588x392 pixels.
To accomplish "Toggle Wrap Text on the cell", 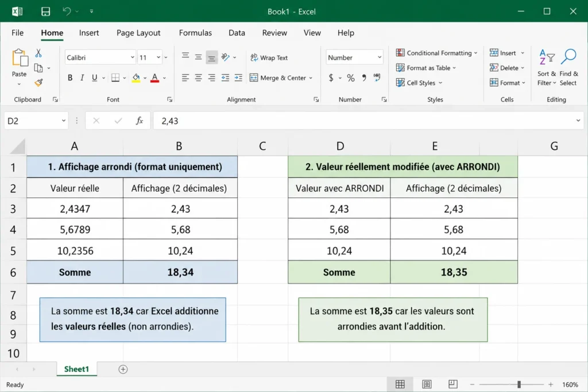I will click(x=269, y=57).
